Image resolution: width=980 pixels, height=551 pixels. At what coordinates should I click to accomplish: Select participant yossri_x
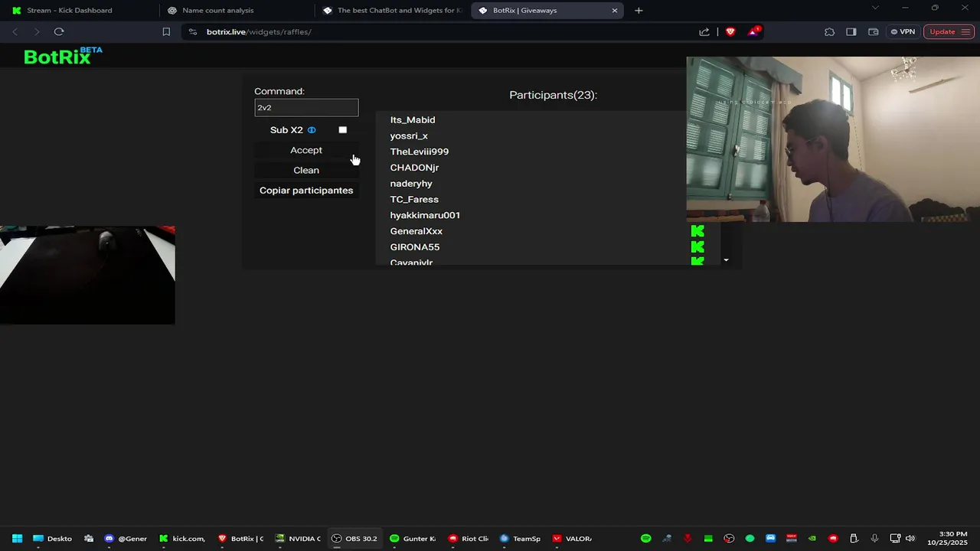[409, 136]
